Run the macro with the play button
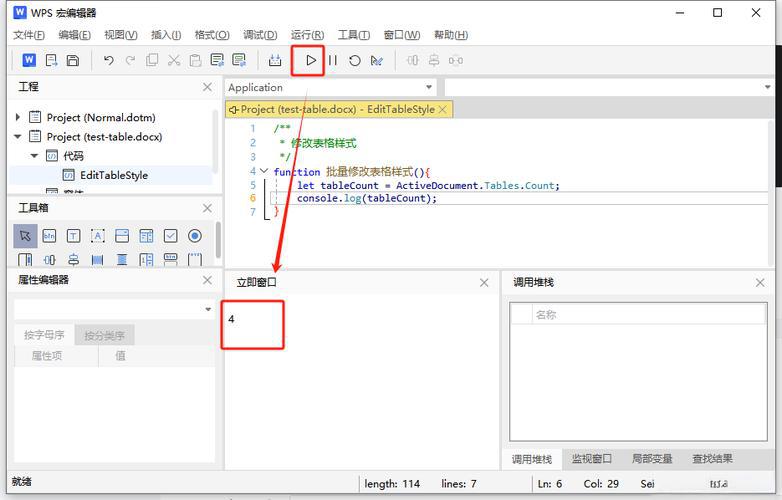The width and height of the screenshot is (782, 500). 311,60
